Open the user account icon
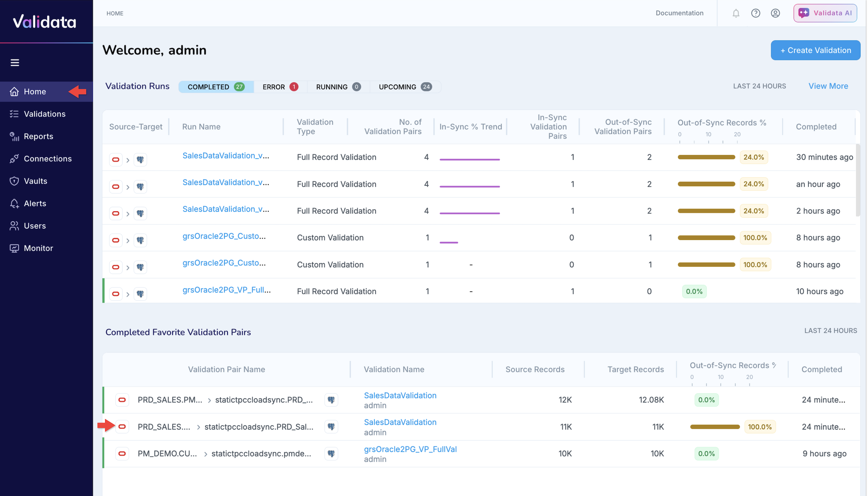 coord(775,13)
